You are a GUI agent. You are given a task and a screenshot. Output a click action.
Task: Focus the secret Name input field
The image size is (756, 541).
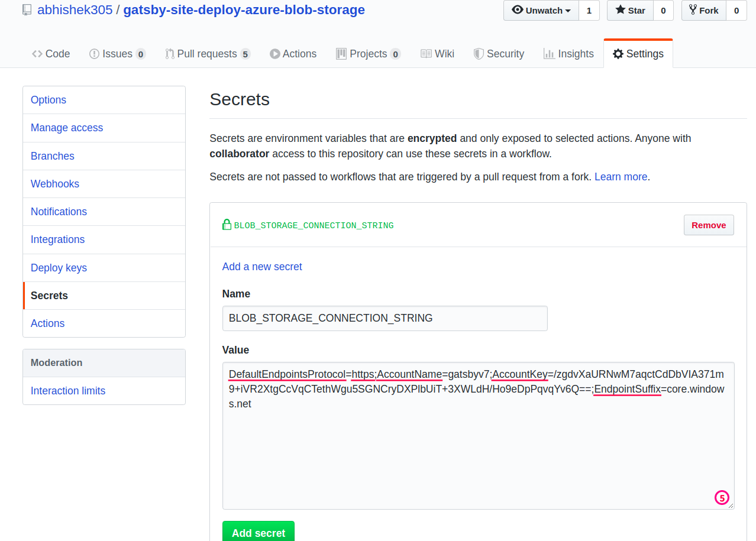click(x=385, y=318)
